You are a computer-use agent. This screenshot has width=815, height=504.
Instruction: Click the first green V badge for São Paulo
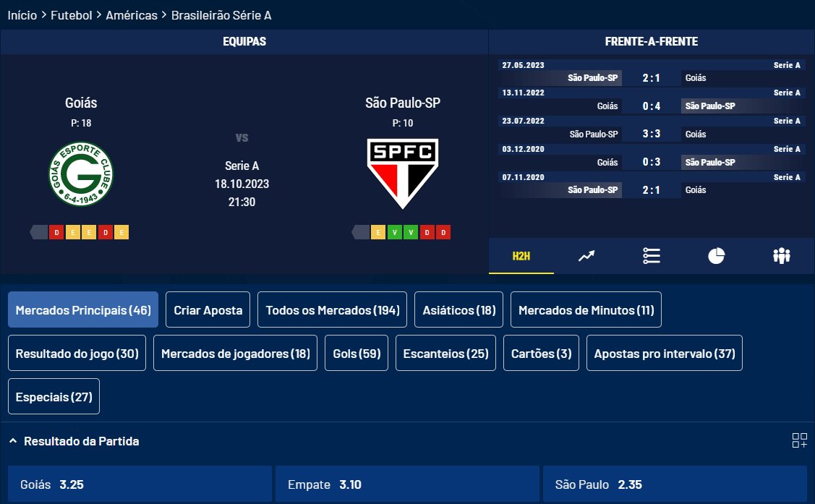(395, 232)
